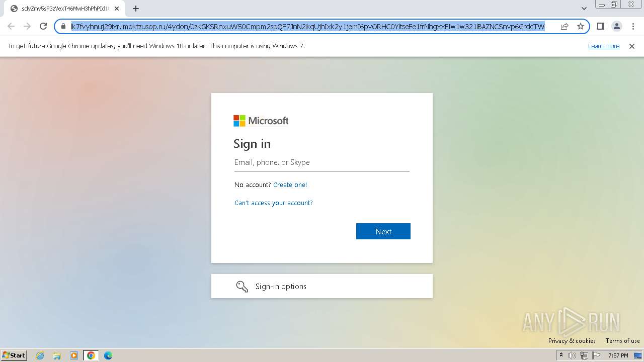Open media player from taskbar
The image size is (644, 362).
pyautogui.click(x=74, y=355)
